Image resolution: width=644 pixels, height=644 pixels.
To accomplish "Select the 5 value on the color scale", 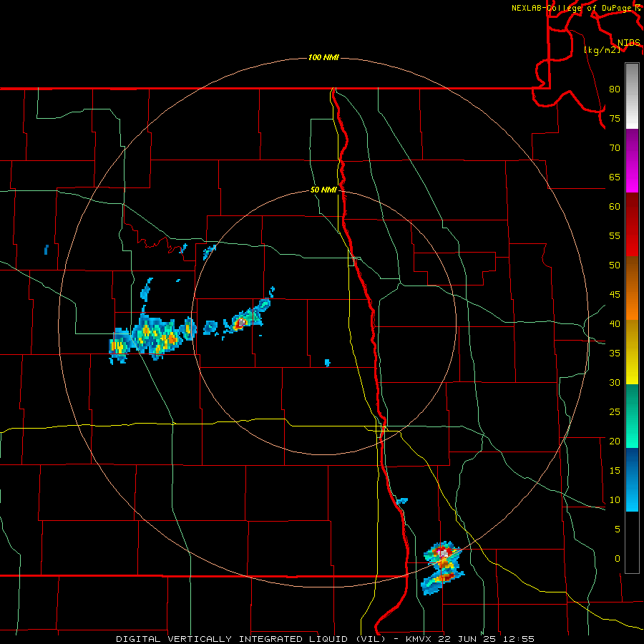I will 618,529.
